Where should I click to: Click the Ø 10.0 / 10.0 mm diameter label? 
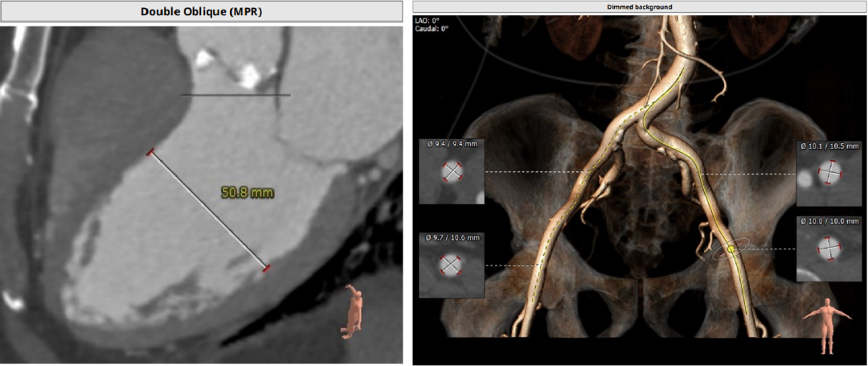[x=828, y=220]
